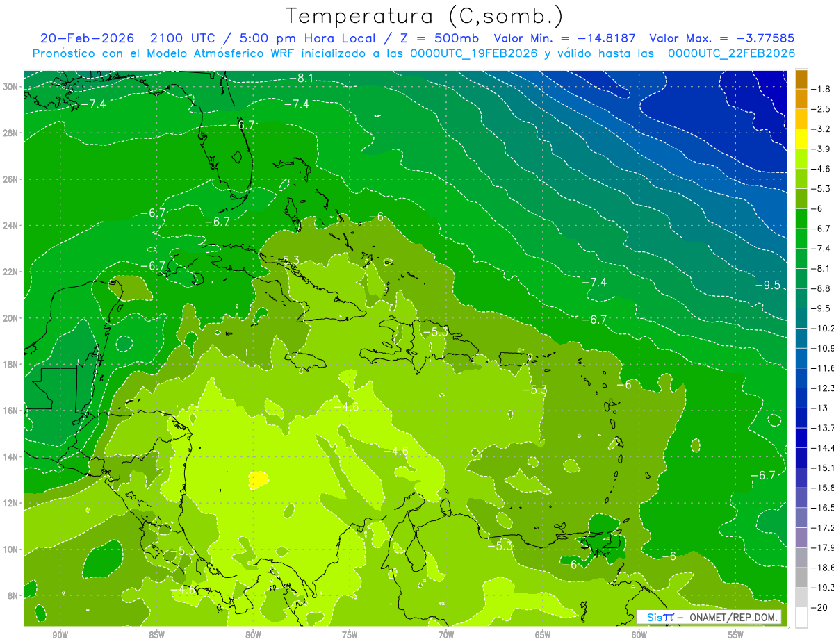834x644 pixels.
Task: Click the '5:00 pm Hora Local' text
Action: [307, 38]
